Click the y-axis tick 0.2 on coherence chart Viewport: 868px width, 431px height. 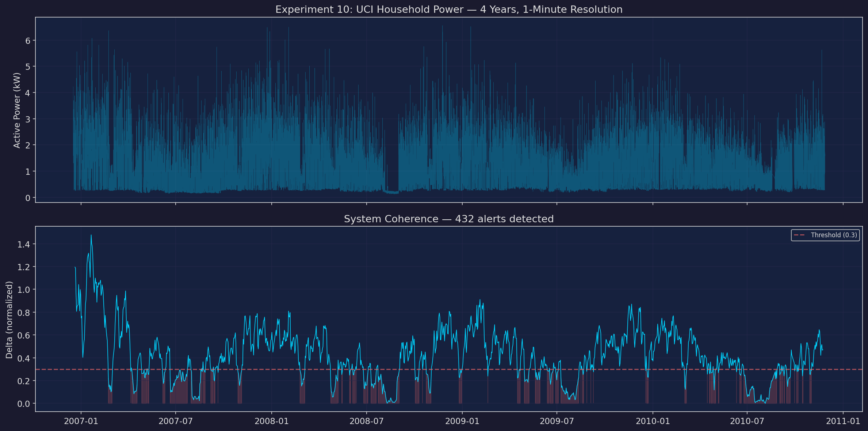tap(24, 381)
